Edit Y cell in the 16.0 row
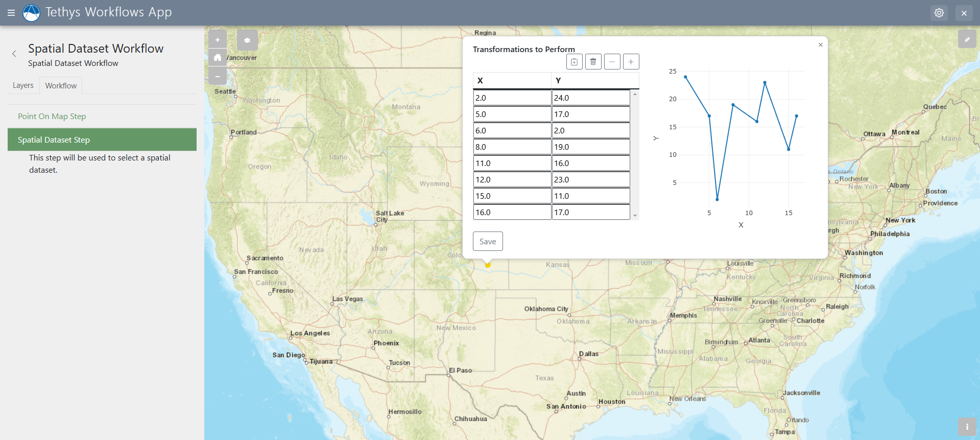This screenshot has width=980, height=440. click(x=591, y=212)
